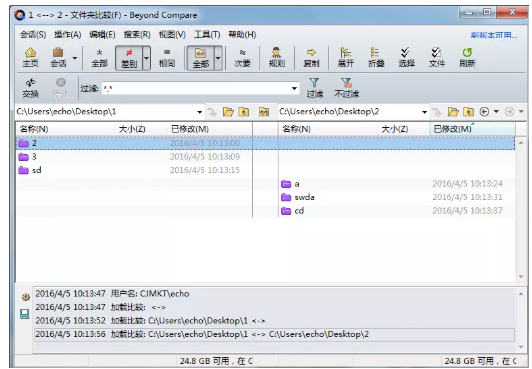Show all items with 全部 star icon
This screenshot has height=369, width=532.
pos(99,58)
